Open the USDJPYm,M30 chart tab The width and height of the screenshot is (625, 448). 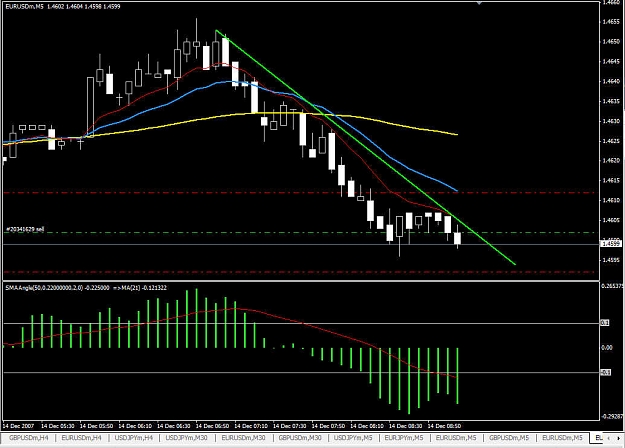pos(186,438)
